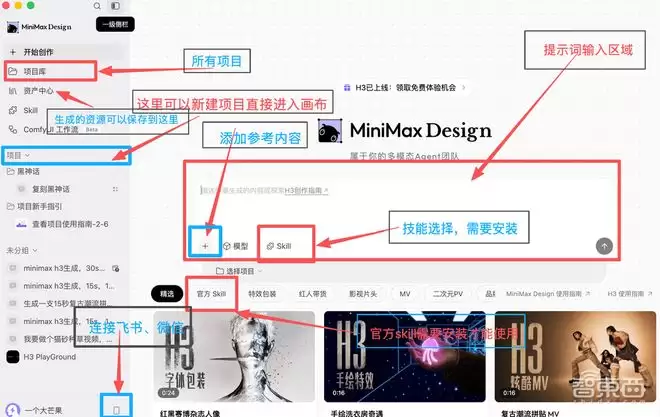Open the 选择项目 dropdown
The width and height of the screenshot is (660, 417).
[239, 271]
